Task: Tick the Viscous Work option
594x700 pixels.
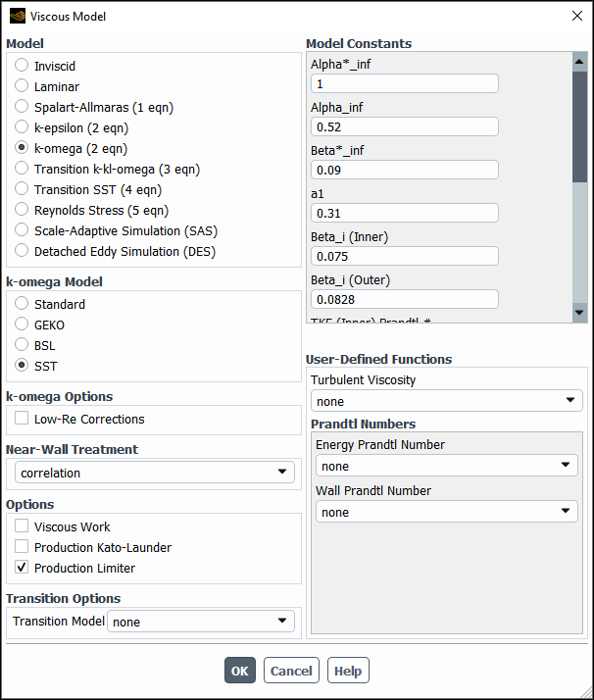Action: click(22, 526)
